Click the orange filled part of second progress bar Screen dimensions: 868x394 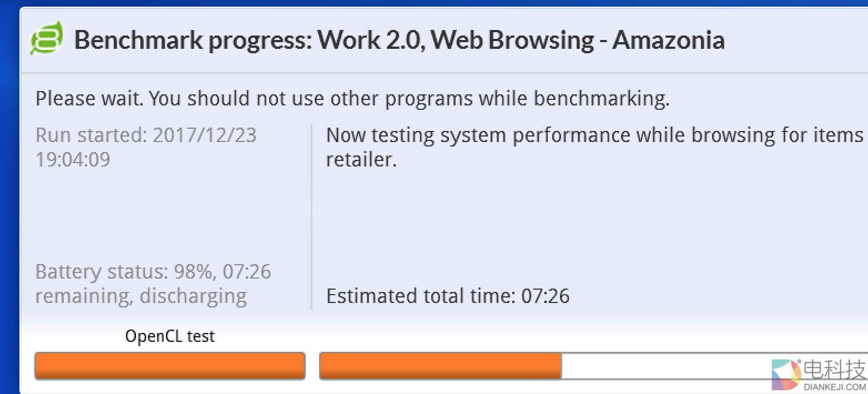coord(440,366)
